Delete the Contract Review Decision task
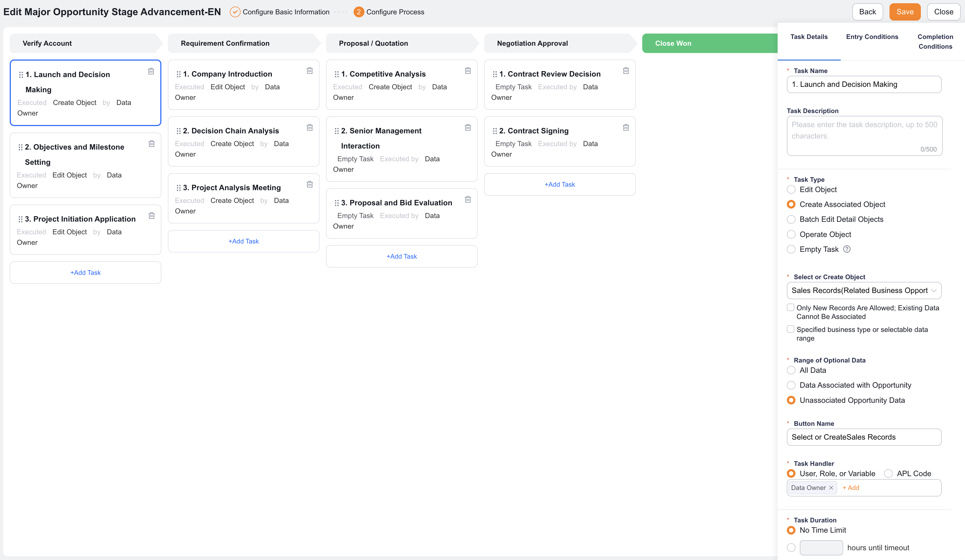 pos(626,71)
